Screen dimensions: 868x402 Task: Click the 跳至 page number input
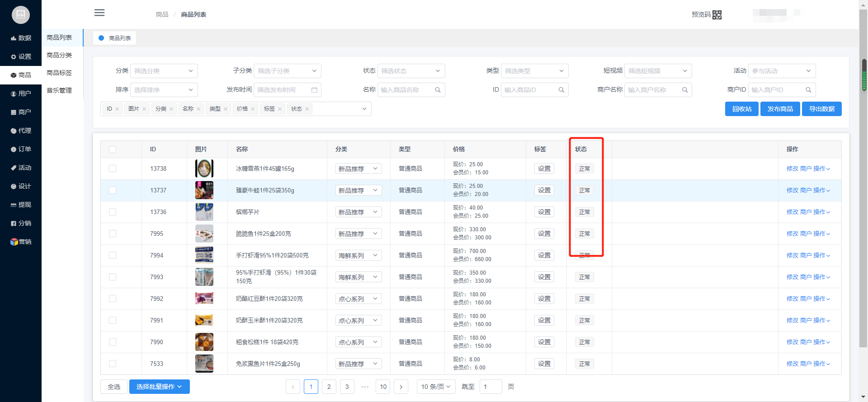pyautogui.click(x=491, y=387)
